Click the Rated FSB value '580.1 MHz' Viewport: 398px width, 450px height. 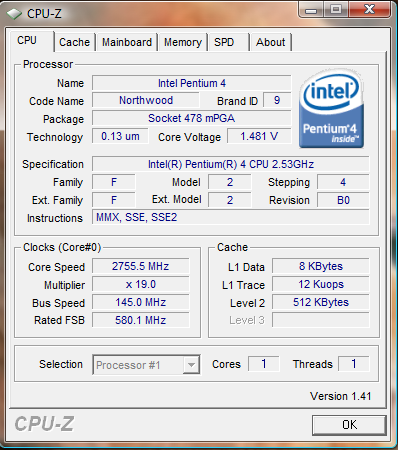[141, 320]
